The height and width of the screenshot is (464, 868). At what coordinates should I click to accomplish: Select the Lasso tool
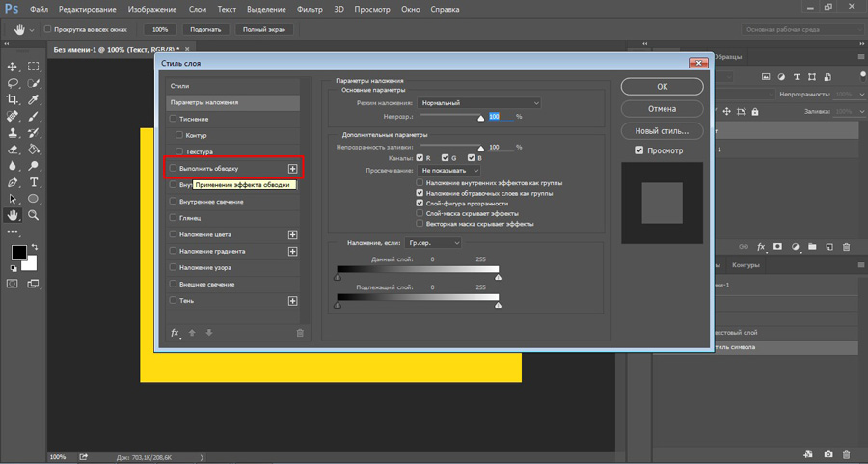[14, 83]
